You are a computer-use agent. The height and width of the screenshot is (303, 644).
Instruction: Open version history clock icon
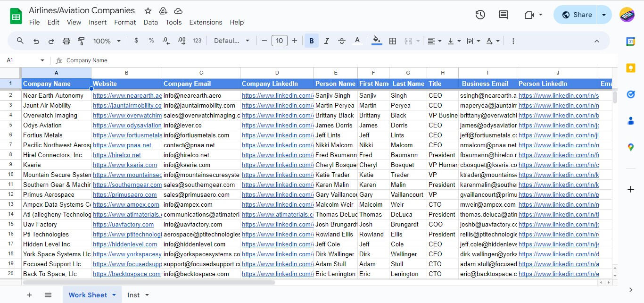pos(480,15)
